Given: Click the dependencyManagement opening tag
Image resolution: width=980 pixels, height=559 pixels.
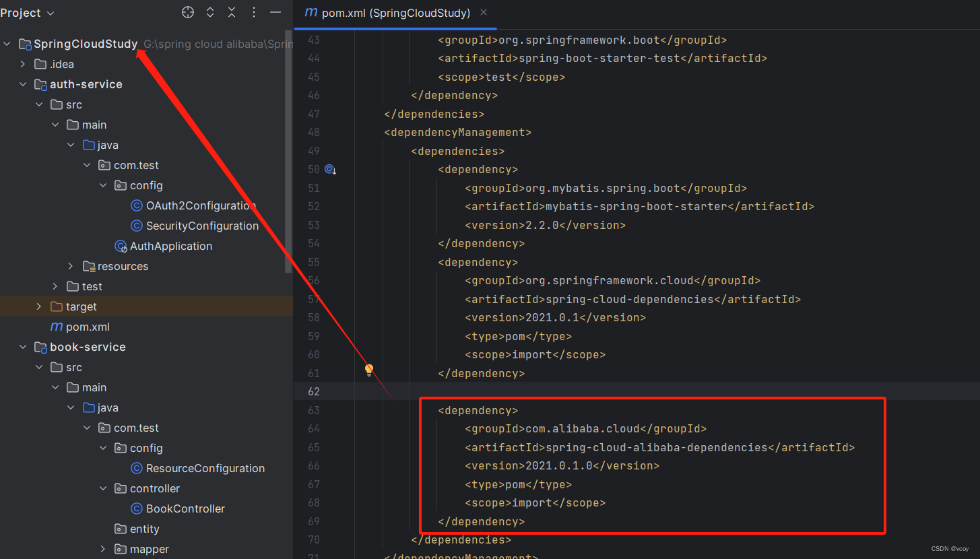Looking at the screenshot, I should pyautogui.click(x=458, y=132).
